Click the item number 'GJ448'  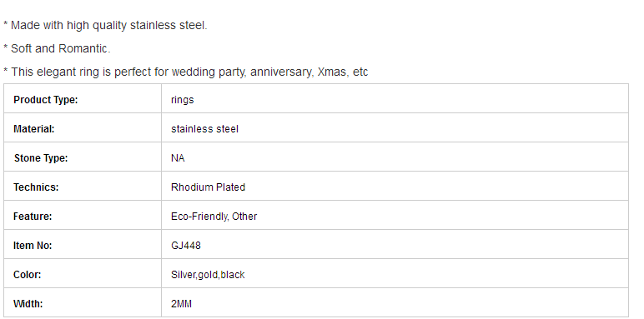[186, 245]
